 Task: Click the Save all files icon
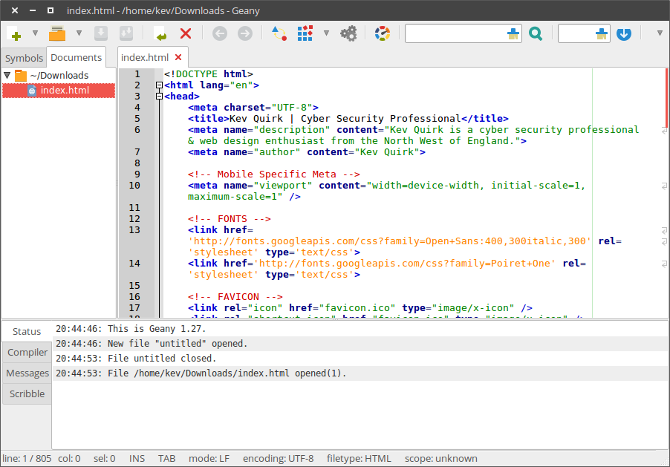[126, 33]
